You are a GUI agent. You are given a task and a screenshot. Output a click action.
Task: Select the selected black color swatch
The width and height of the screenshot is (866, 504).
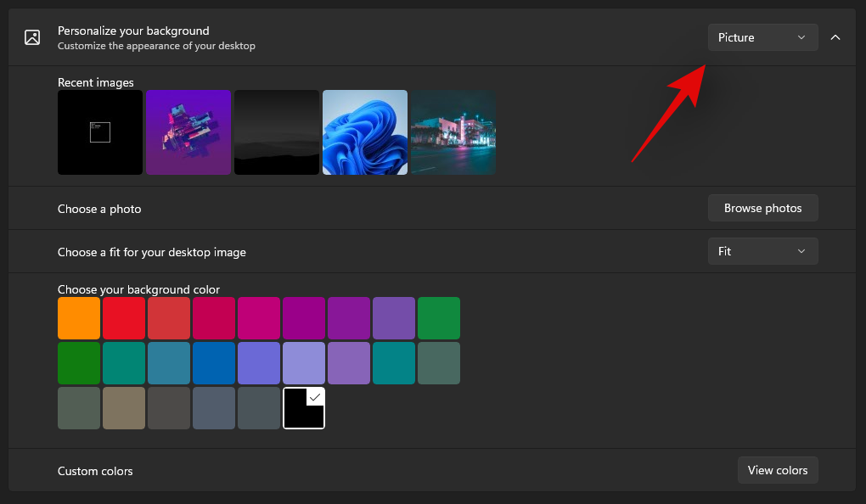click(304, 408)
